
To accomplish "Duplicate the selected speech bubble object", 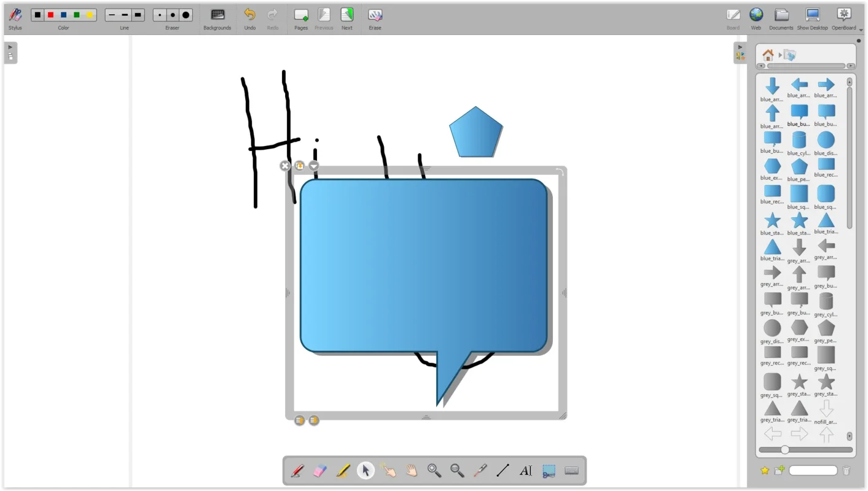I will click(299, 166).
